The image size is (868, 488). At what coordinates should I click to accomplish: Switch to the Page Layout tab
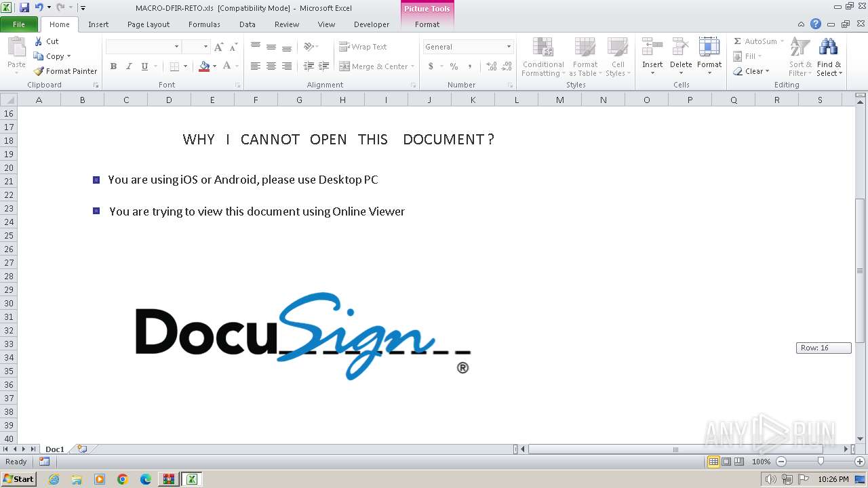(x=149, y=24)
